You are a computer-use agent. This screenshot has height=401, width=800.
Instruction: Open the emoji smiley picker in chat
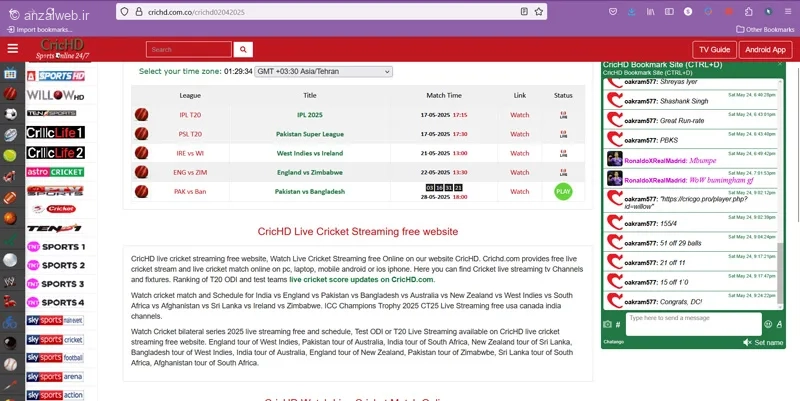point(768,324)
